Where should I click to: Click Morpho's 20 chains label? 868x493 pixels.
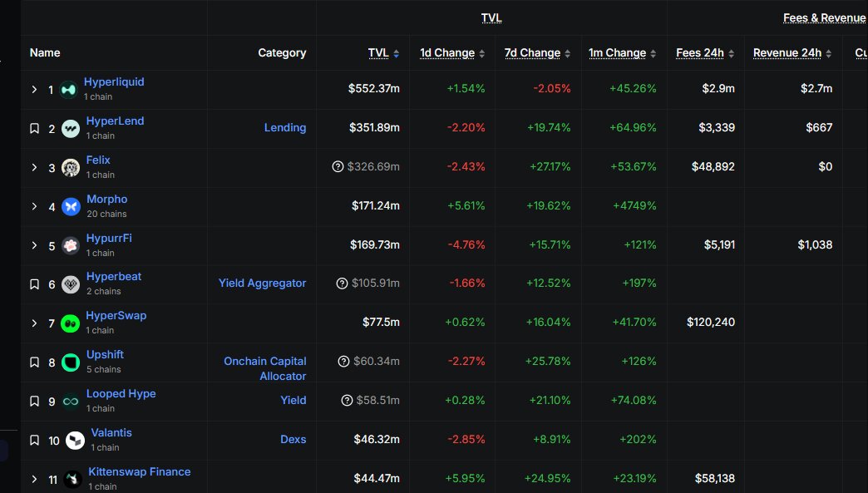[x=106, y=214]
